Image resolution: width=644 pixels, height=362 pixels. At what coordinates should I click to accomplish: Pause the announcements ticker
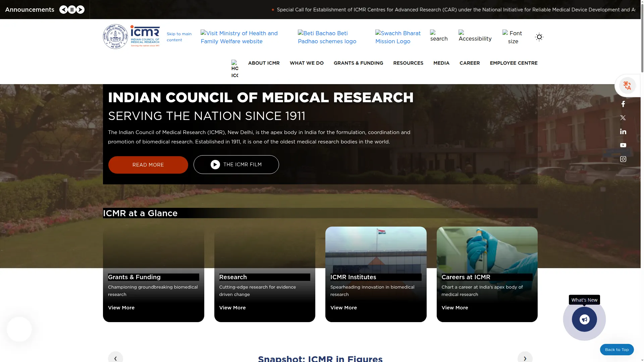(x=72, y=9)
